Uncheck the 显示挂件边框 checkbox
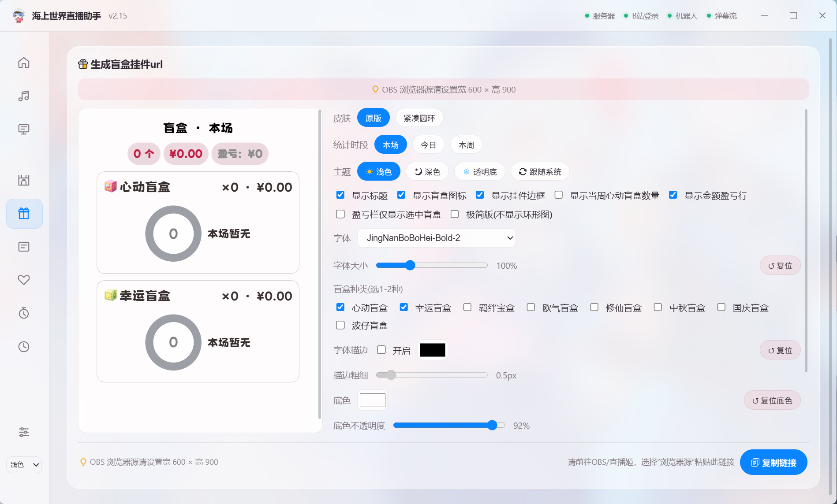 480,195
